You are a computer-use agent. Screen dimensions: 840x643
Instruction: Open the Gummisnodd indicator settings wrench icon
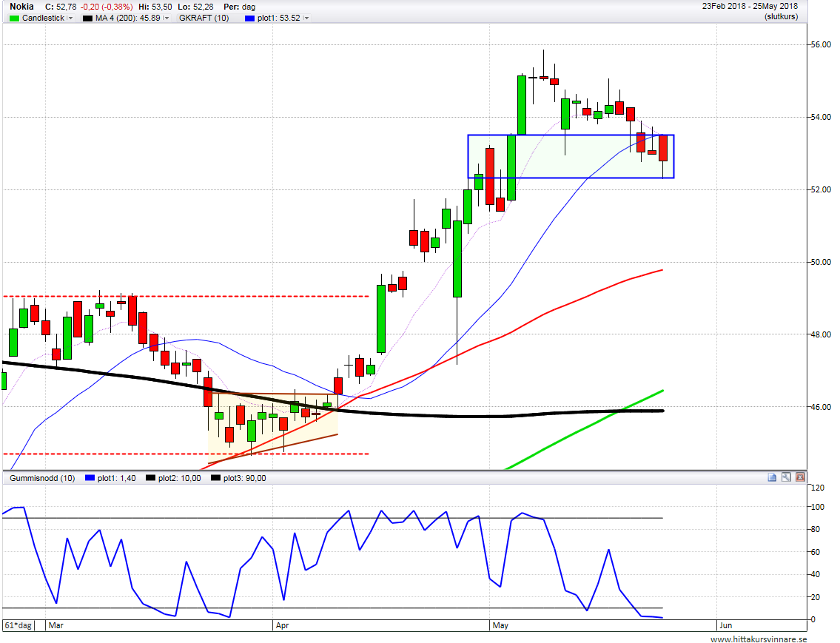click(786, 477)
